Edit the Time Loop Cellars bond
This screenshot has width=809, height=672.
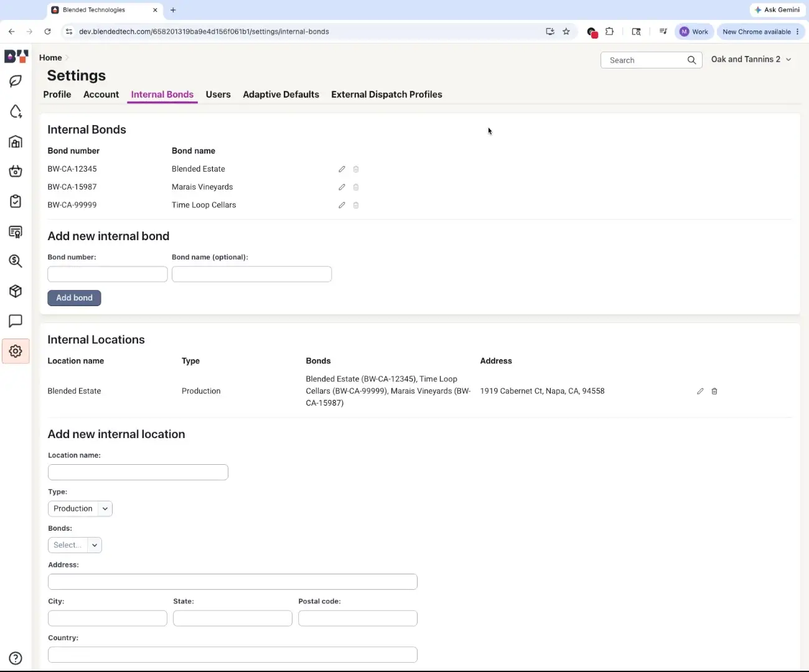click(342, 205)
